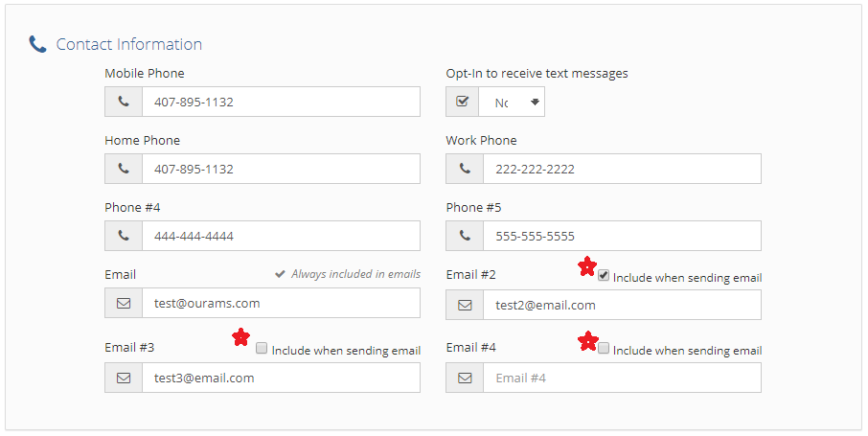Click the Mobile Phone number field
The width and height of the screenshot is (868, 436).
[280, 102]
